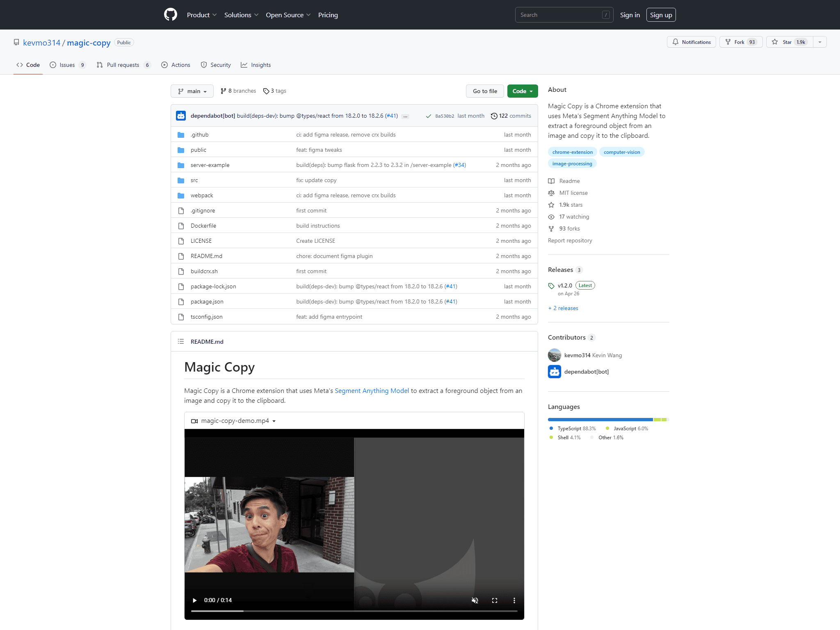The width and height of the screenshot is (840, 630).
Task: Click the dependabot avatar icon in commit header
Action: coord(181,116)
